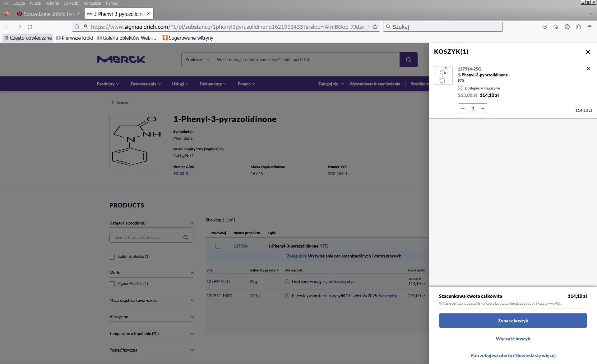This screenshot has width=597, height=364.
Task: Click the Wyczyść koszyk link
Action: (512, 339)
